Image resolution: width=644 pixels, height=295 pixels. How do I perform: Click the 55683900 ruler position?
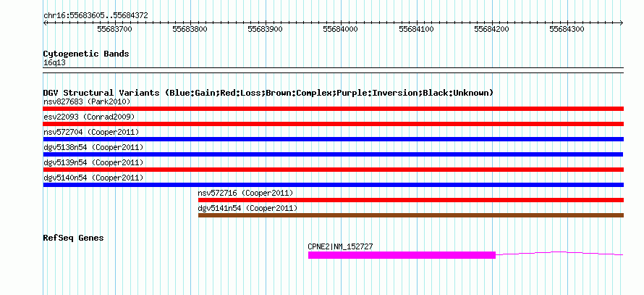point(266,29)
